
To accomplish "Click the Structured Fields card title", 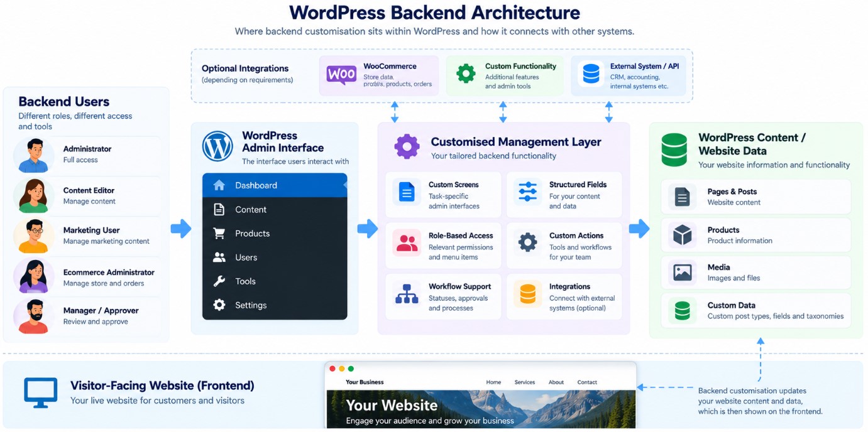I will [578, 185].
